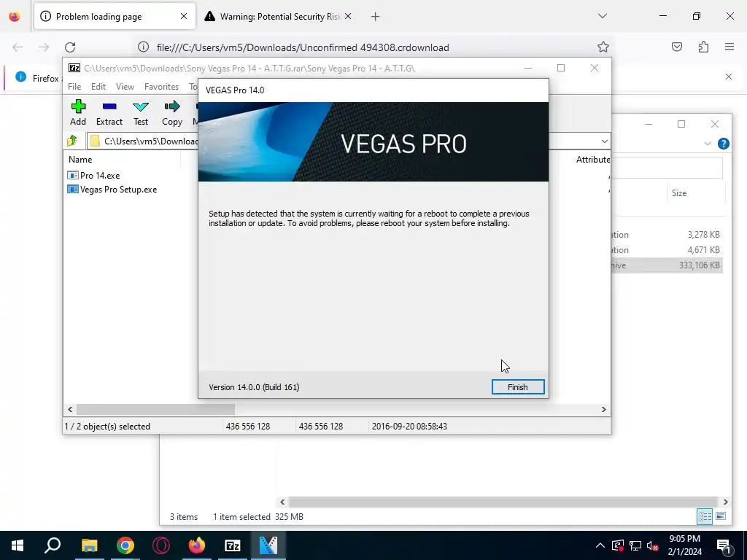This screenshot has height=560, width=747.
Task: Select the 333,106 KB archive row
Action: click(x=667, y=265)
